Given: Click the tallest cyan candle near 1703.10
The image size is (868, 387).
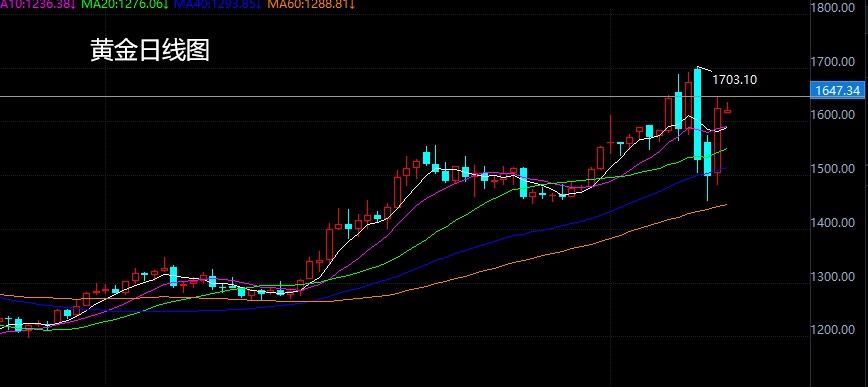Looking at the screenshot, I should pyautogui.click(x=698, y=114).
